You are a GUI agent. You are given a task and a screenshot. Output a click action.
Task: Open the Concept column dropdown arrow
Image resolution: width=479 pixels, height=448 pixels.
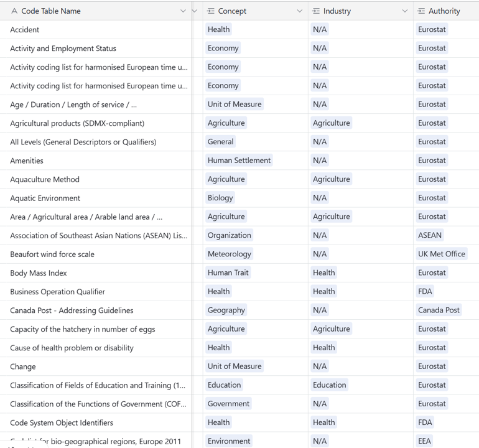tap(300, 11)
